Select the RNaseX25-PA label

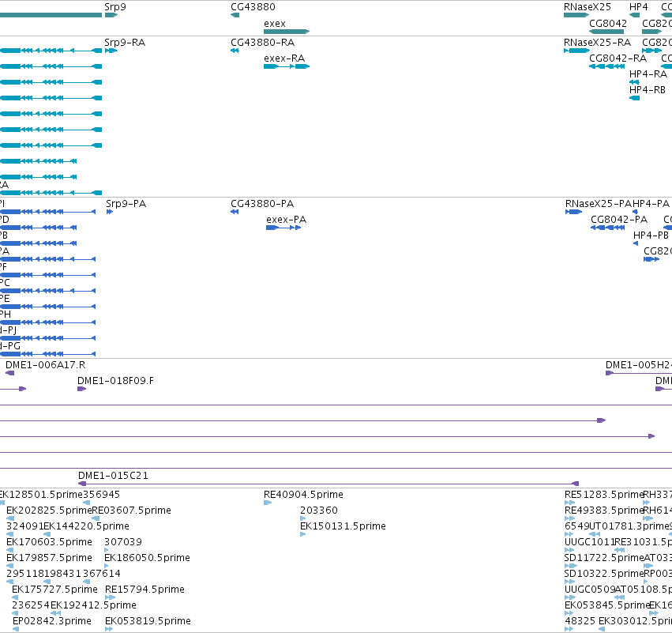599,204
